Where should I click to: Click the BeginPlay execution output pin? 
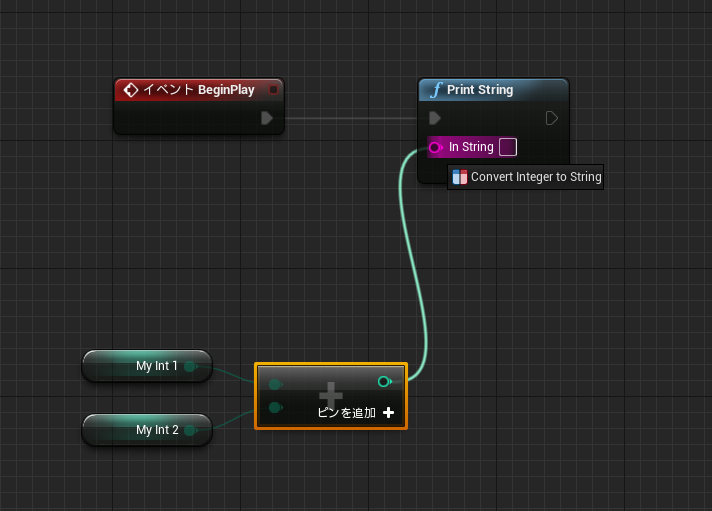tap(267, 118)
